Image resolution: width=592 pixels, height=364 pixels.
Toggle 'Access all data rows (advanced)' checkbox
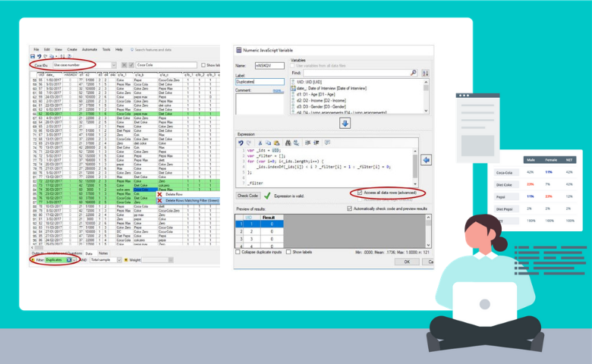click(x=360, y=193)
